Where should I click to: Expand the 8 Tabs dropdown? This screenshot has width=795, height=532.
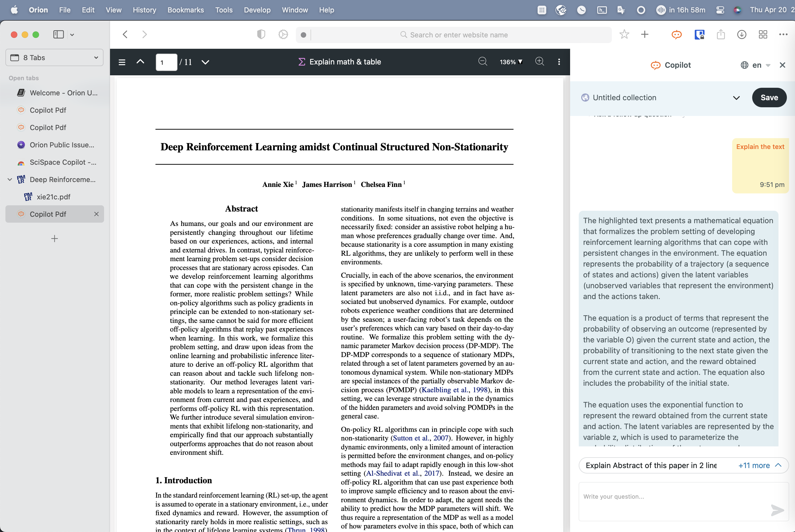click(54, 58)
